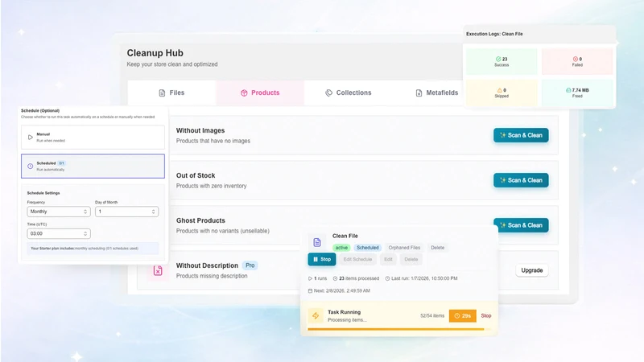Click the 29s timer badge
This screenshot has width=644, height=362.
(462, 315)
